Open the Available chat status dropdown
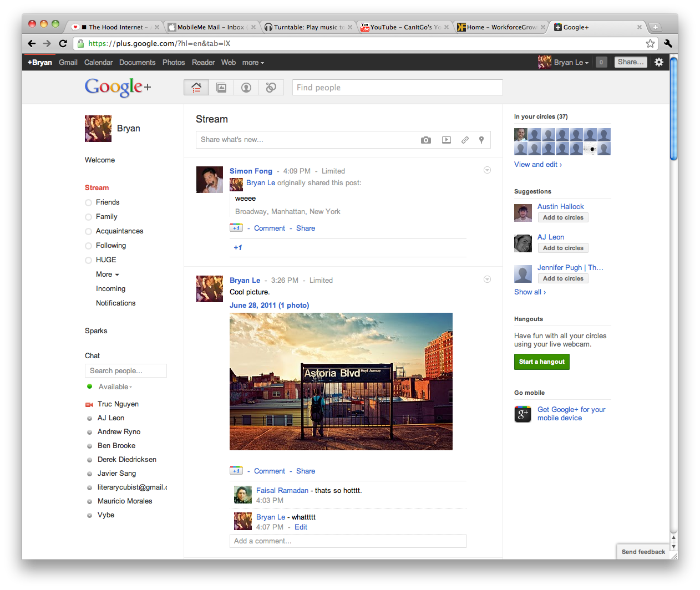This screenshot has width=700, height=590. pos(115,387)
